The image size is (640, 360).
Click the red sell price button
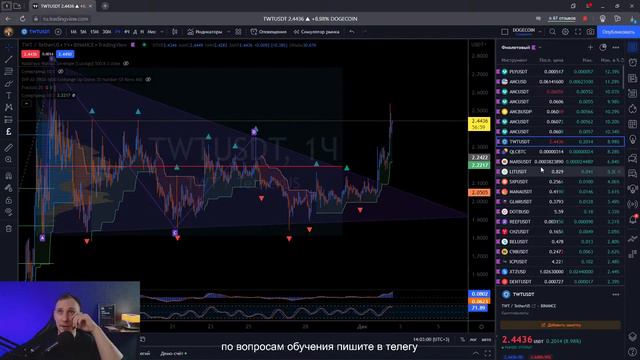click(30, 54)
